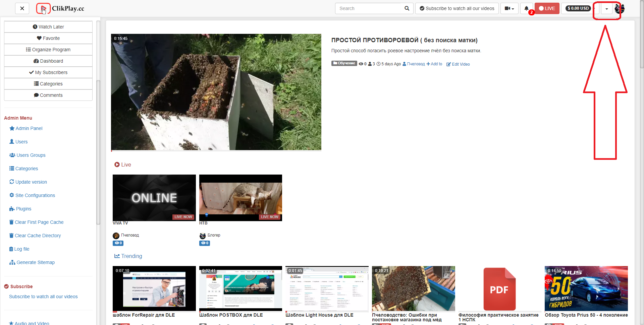Open the camera icon's dropdown caret
644x325 pixels.
pos(513,8)
